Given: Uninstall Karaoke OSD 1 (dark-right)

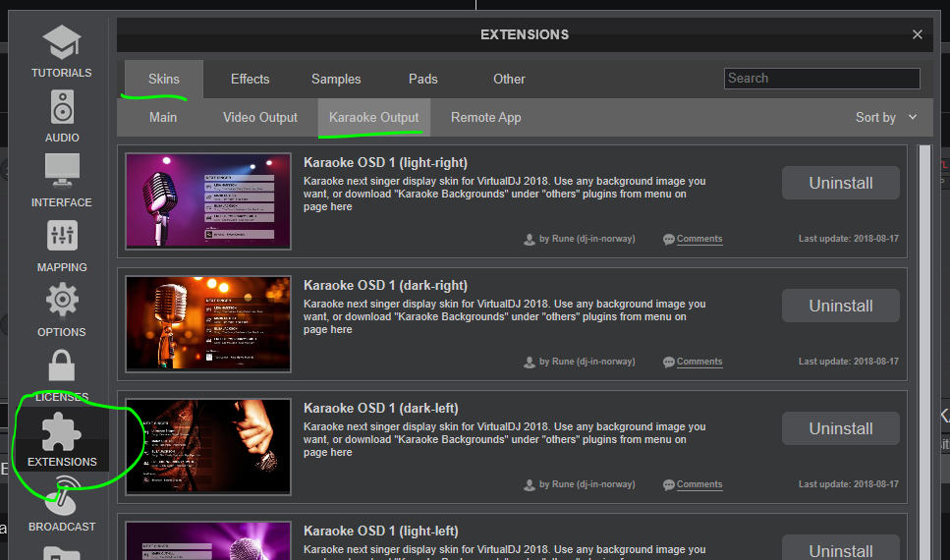Looking at the screenshot, I should 840,306.
